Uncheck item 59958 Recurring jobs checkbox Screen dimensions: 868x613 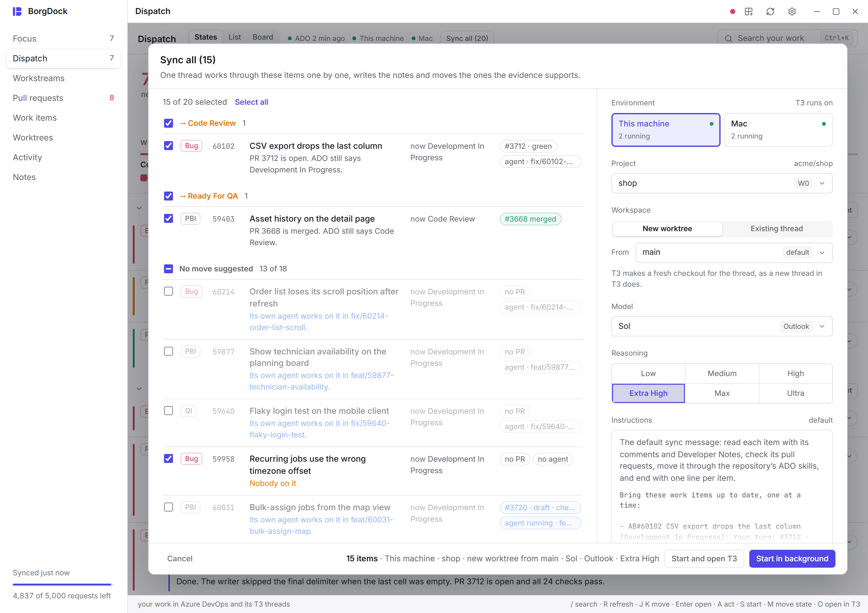[x=168, y=458]
